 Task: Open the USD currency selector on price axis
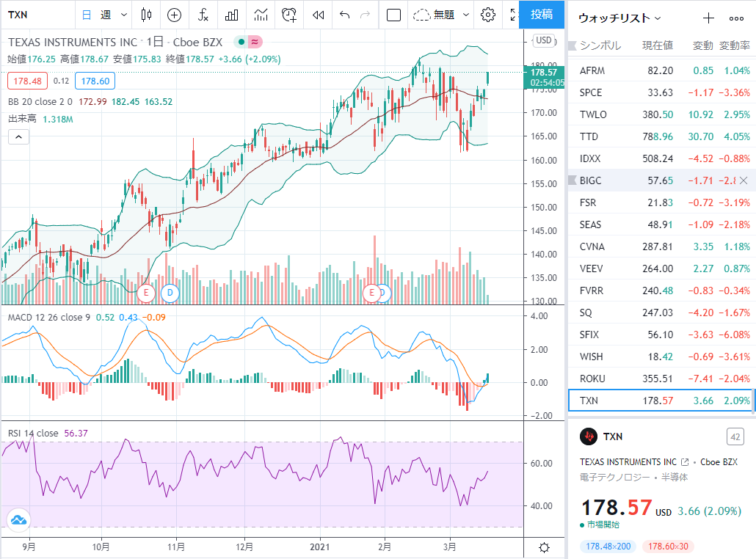(544, 40)
